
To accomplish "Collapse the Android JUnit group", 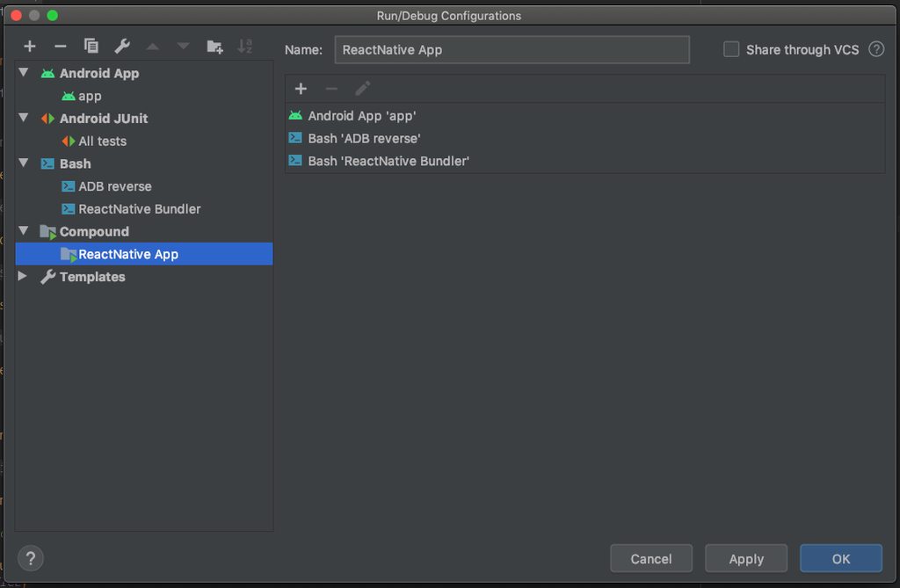I will 24,118.
